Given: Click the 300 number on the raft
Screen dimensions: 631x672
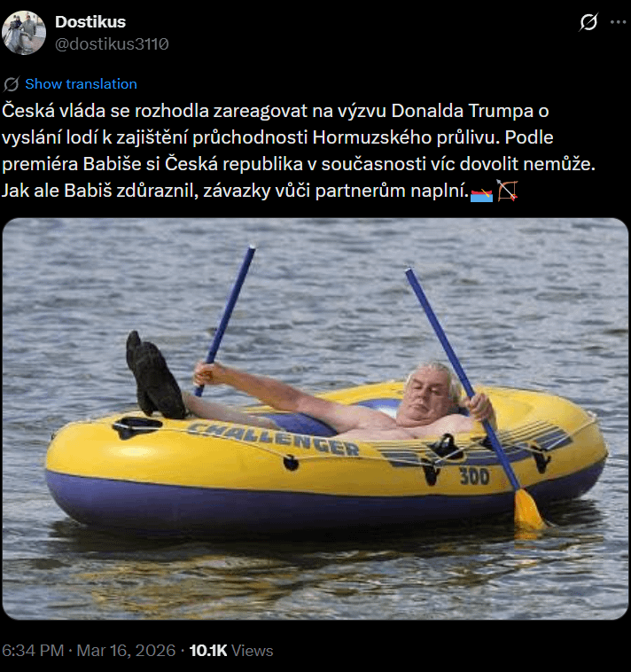Looking at the screenshot, I should pos(475,476).
